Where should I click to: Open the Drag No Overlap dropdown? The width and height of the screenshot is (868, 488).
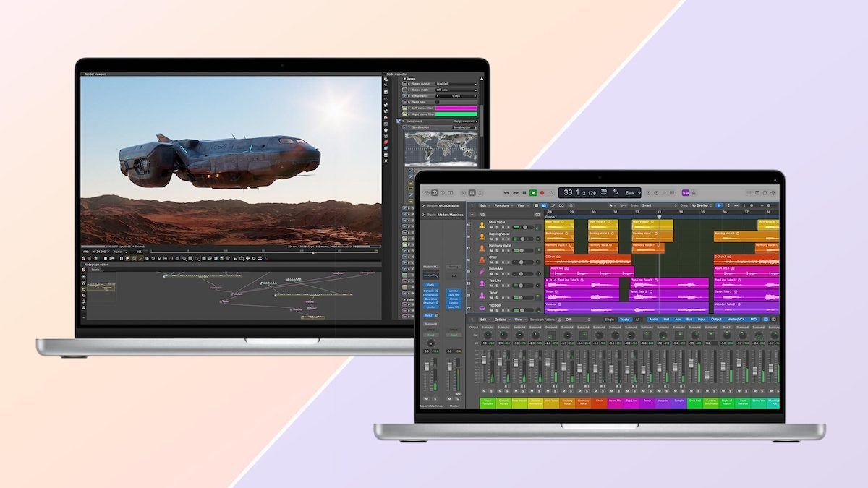pyautogui.click(x=701, y=205)
